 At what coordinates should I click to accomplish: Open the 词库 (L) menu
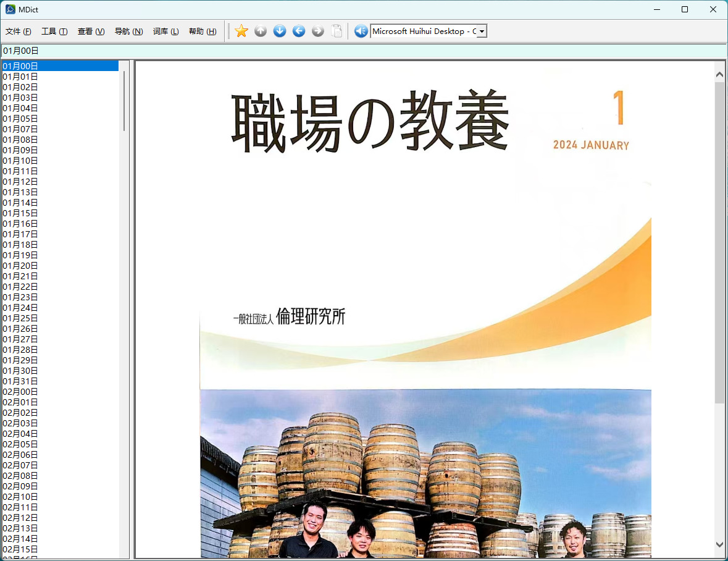coord(165,31)
